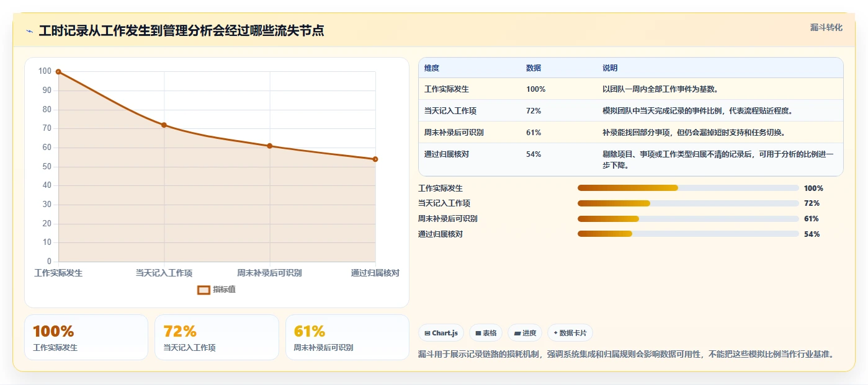Toggle the 指标值 legend swatch under the chart
Viewport: 868px width, 385px height.
click(x=204, y=290)
